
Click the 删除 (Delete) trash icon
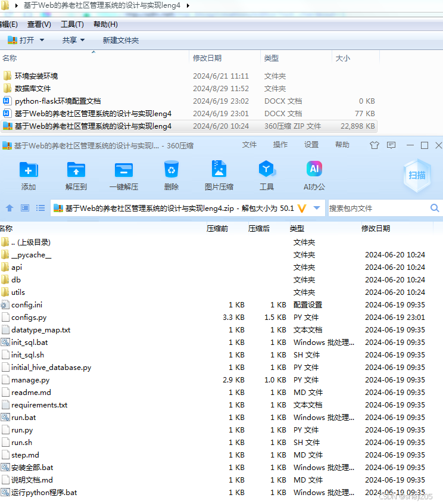171,169
